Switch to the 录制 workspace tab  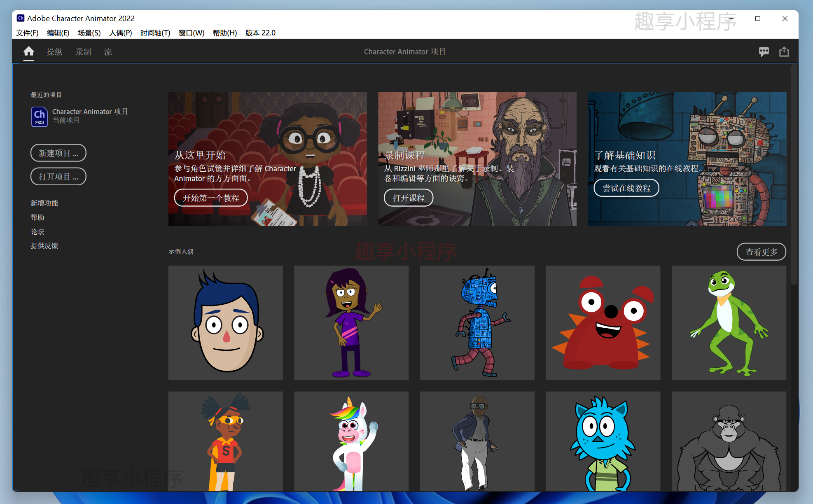83,52
